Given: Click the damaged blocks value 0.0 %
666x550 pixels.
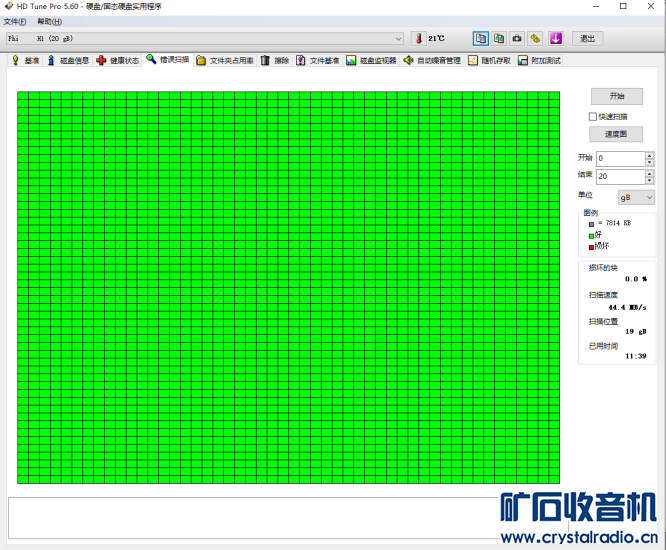Looking at the screenshot, I should pos(636,279).
